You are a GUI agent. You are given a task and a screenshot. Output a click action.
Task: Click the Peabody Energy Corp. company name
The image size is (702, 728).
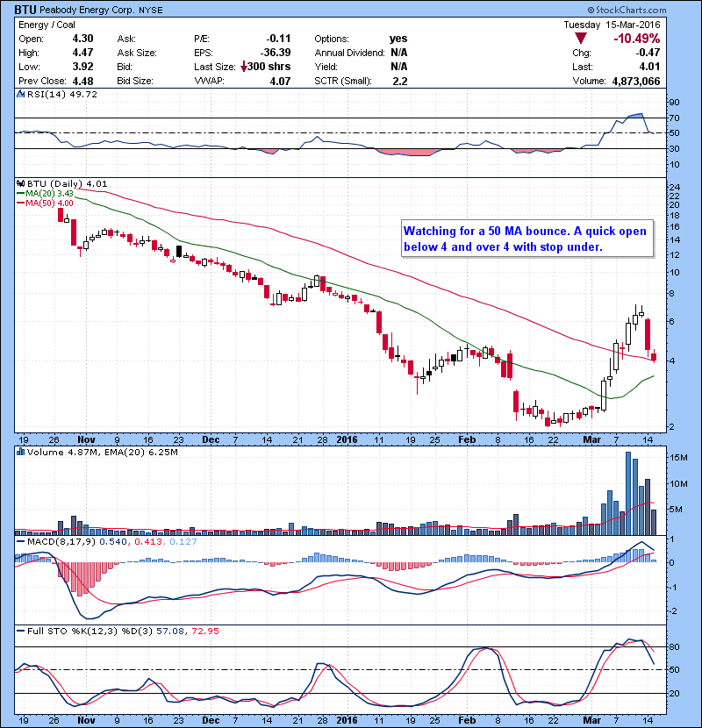click(x=87, y=11)
